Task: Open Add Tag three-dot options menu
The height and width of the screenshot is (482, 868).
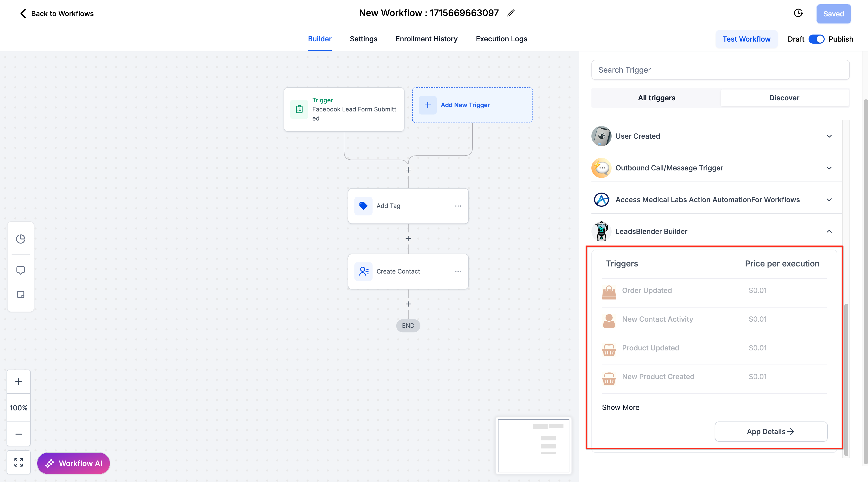Action: [458, 206]
